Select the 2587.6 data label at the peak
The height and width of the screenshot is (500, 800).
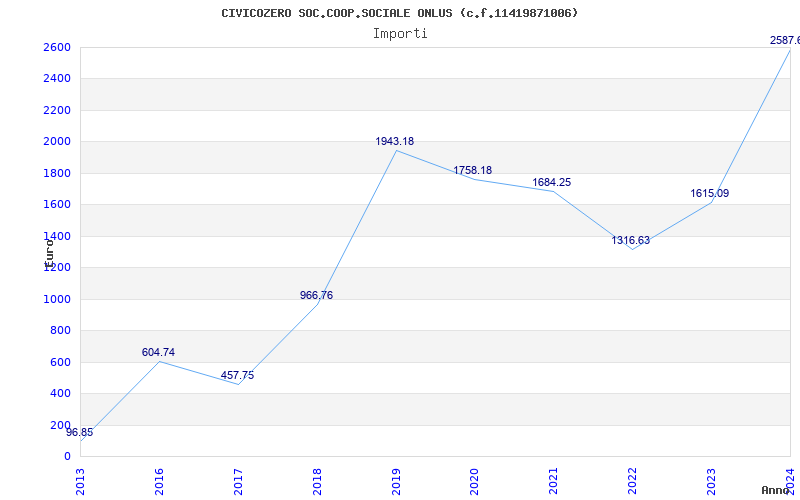785,40
